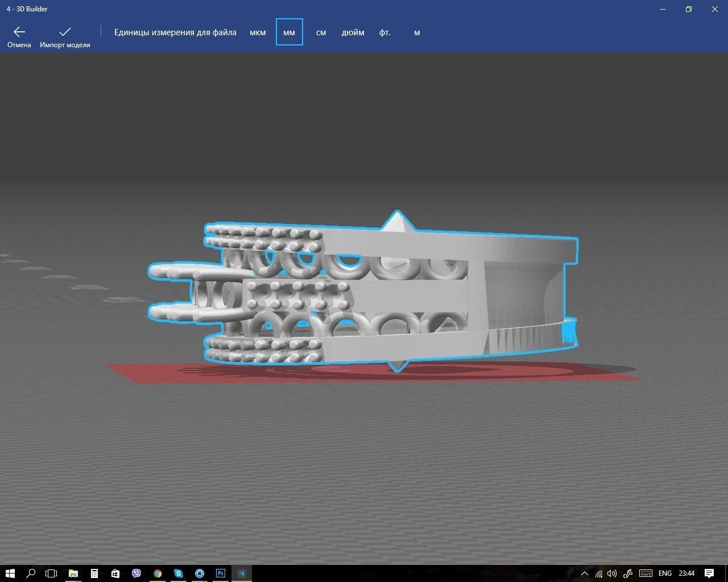Switch to Viber on taskbar
Image resolution: width=728 pixels, height=582 pixels.
point(136,573)
